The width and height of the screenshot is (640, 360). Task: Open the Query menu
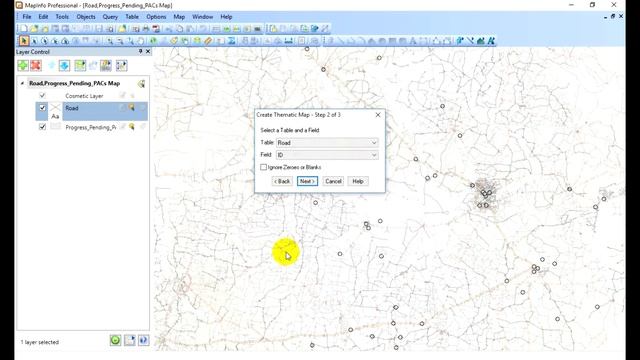(x=110, y=17)
